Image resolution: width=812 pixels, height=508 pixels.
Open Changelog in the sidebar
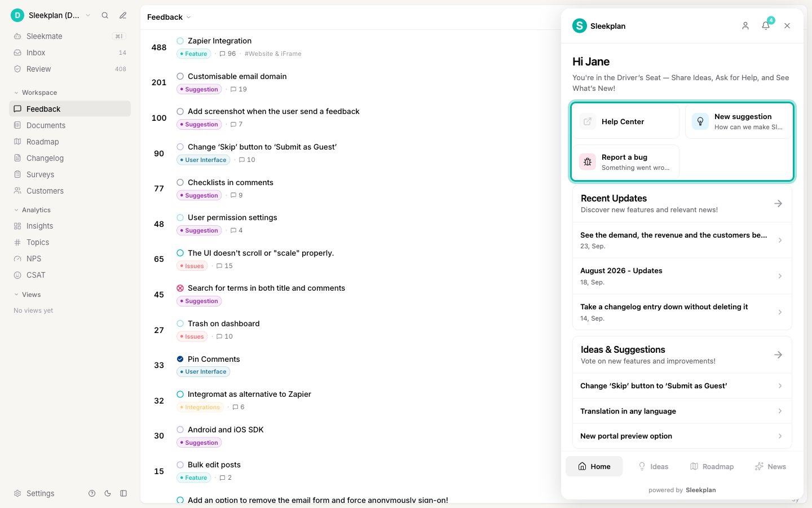tap(70, 158)
